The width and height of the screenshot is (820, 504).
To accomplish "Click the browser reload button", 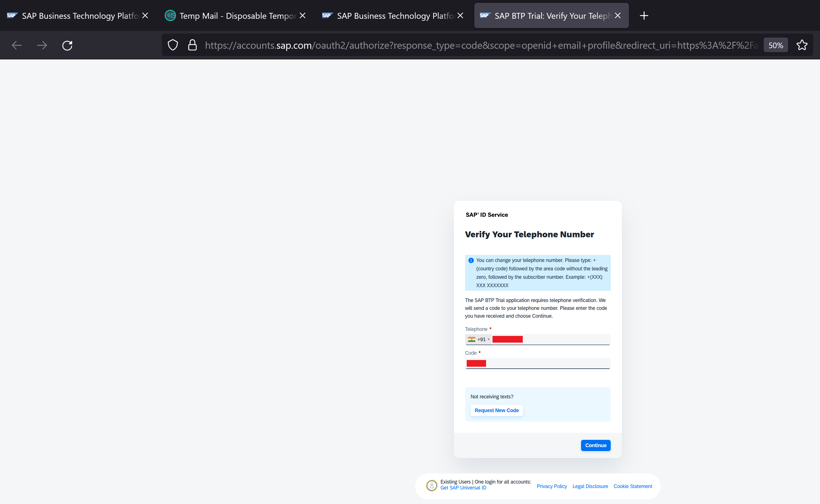I will click(67, 45).
